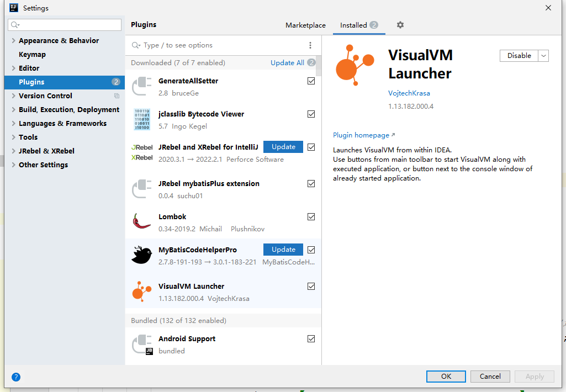This screenshot has height=392, width=566.
Task: Close the Settings dialog
Action: 548,8
